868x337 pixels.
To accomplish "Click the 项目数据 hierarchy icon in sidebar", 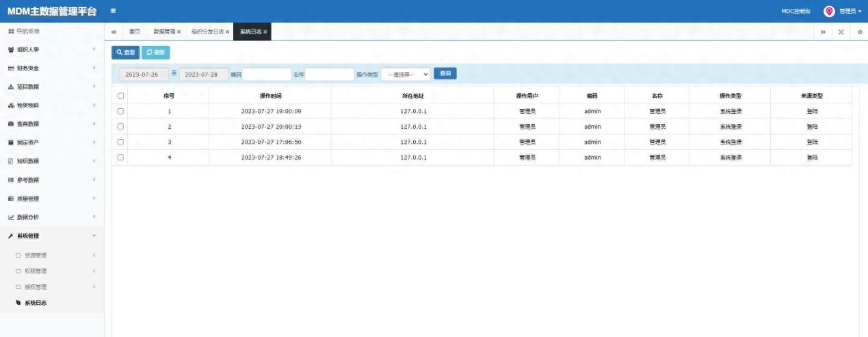I will tap(10, 86).
